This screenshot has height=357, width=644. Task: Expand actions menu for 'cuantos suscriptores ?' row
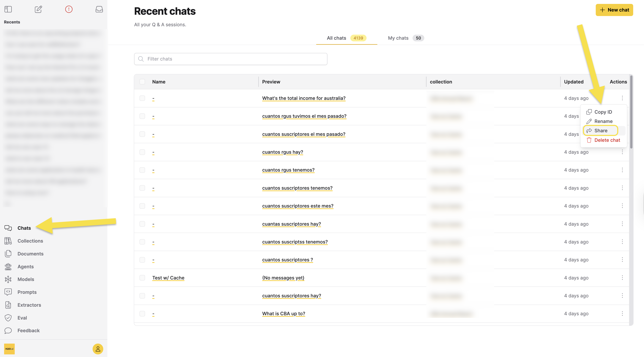point(622,260)
